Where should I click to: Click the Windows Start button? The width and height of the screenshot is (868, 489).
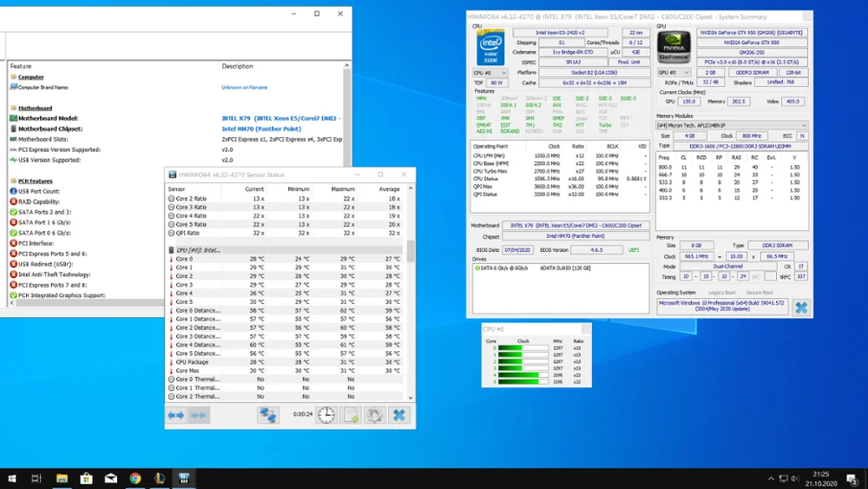(12, 479)
